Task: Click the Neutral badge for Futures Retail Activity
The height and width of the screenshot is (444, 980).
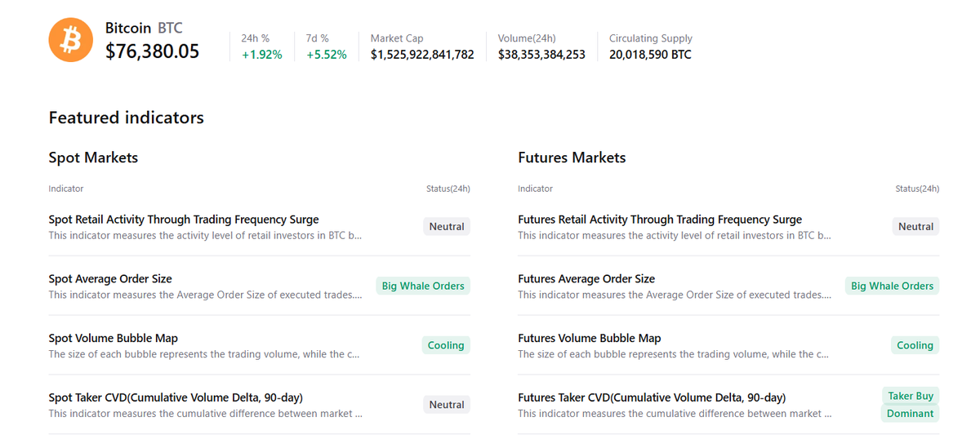Action: click(915, 227)
